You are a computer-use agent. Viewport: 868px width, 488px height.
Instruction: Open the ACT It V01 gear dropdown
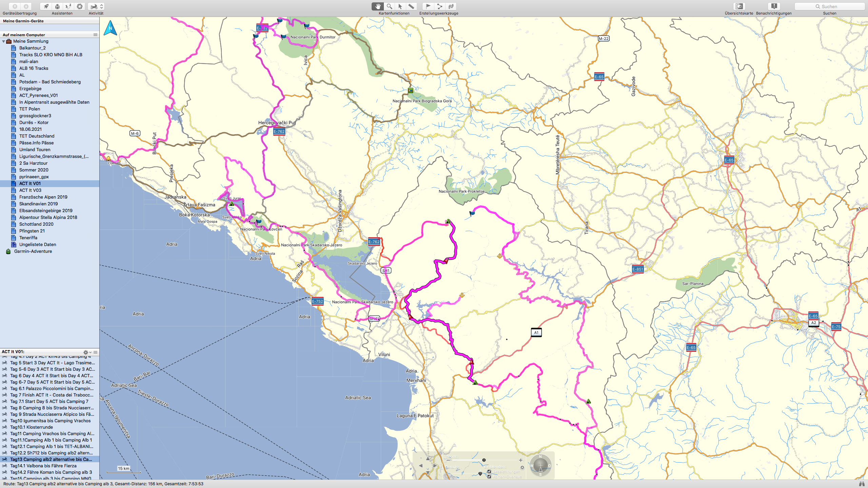(x=87, y=352)
